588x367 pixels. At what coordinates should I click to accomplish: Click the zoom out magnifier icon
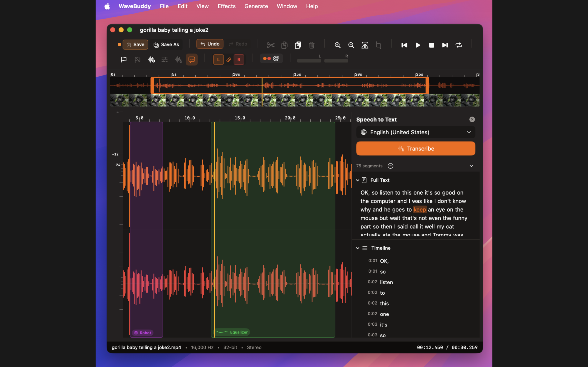coord(351,45)
